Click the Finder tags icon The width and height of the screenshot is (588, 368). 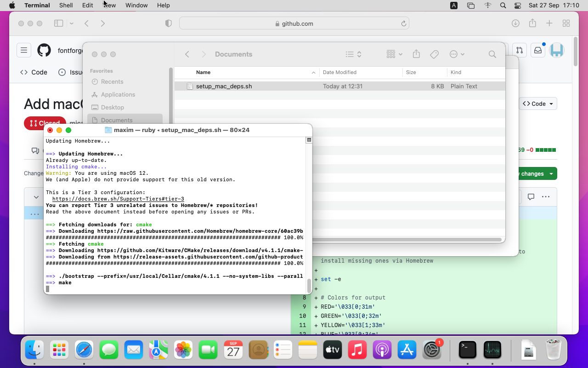click(x=434, y=54)
